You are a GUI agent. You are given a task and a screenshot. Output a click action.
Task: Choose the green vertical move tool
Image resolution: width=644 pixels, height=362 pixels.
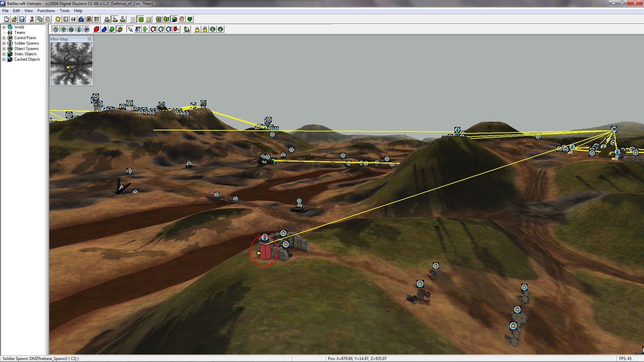tap(145, 29)
